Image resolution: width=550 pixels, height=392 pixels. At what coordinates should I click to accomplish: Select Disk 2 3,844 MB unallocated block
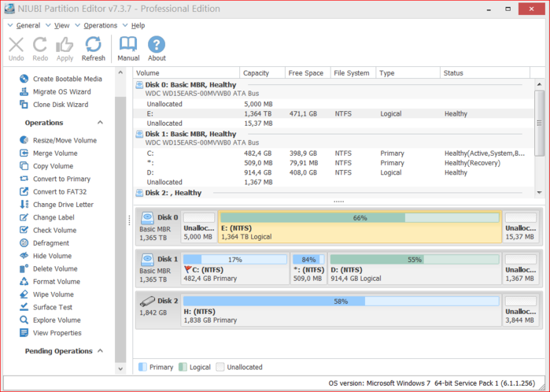(521, 311)
